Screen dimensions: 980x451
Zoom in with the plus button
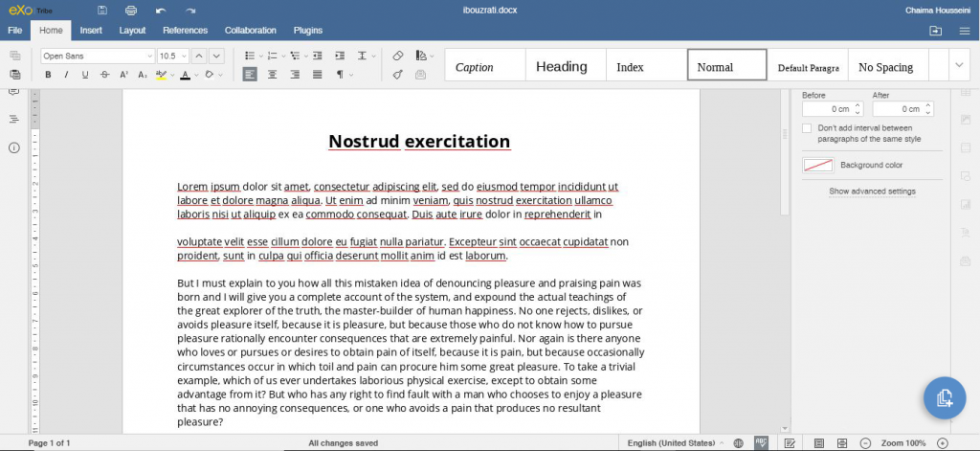[943, 443]
